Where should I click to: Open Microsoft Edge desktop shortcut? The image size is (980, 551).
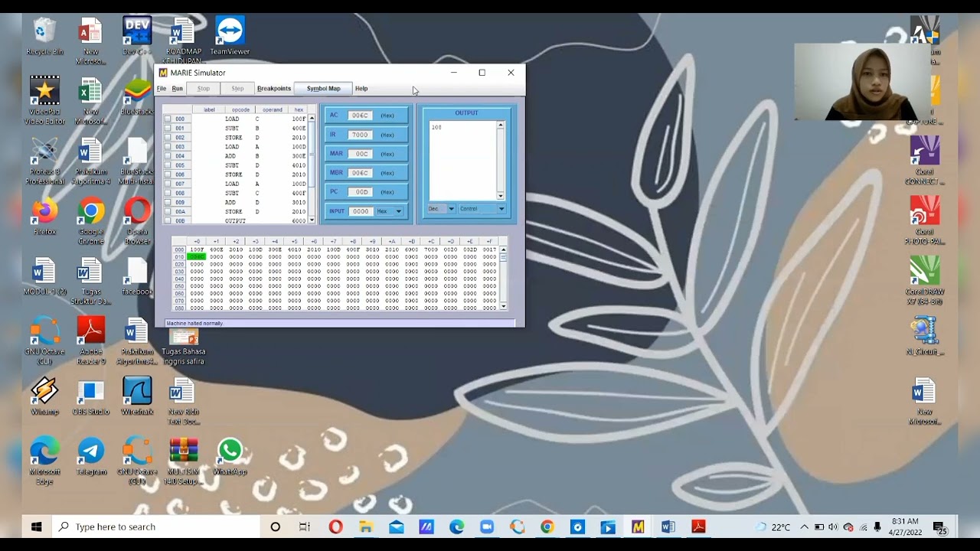coord(44,461)
